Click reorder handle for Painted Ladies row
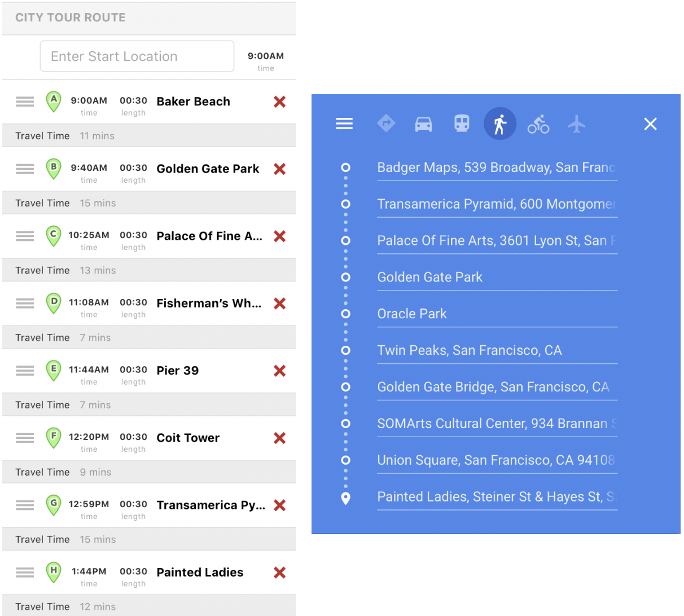This screenshot has width=684, height=616. [x=25, y=572]
